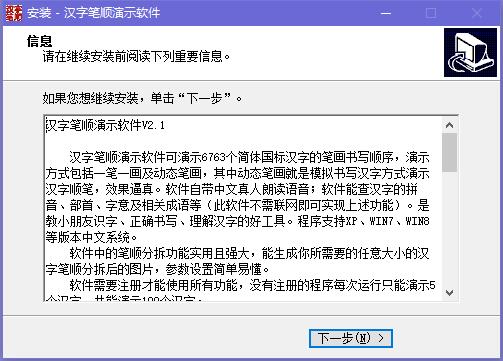Click the installer app icon in title bar
The width and height of the screenshot is (503, 361).
click(14, 13)
